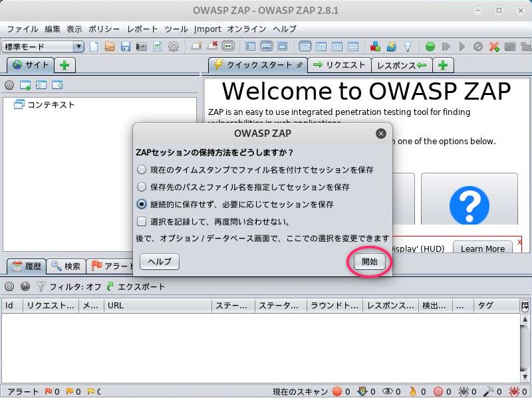Click the Expand Information tabs layout icon
532x398 pixels.
click(x=267, y=47)
